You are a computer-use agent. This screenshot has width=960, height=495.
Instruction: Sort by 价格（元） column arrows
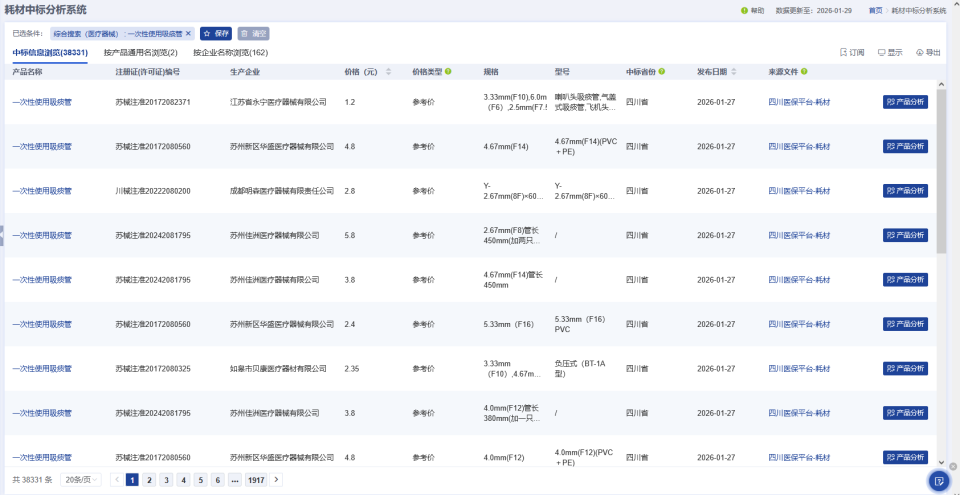click(388, 72)
